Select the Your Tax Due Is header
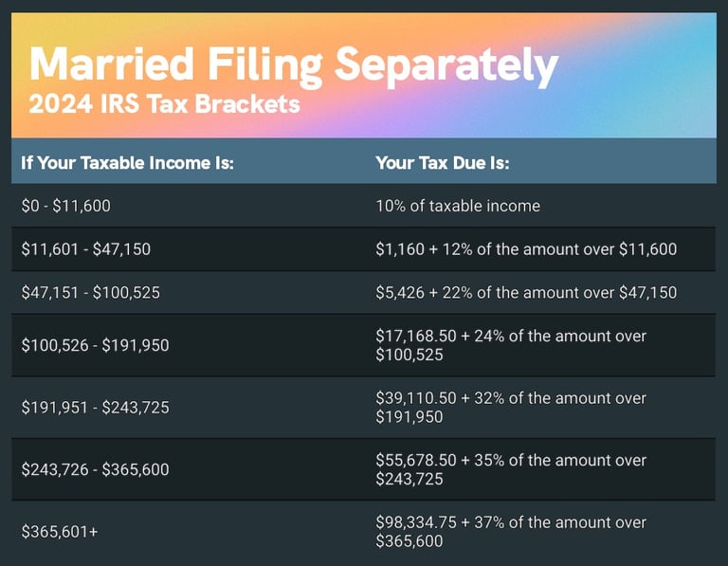This screenshot has width=728, height=566. click(443, 163)
